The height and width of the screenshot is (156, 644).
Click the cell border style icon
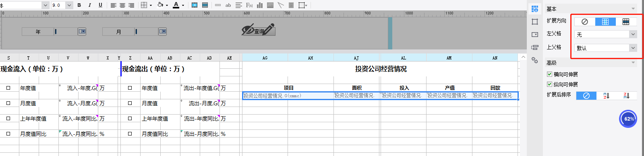[x=144, y=5]
